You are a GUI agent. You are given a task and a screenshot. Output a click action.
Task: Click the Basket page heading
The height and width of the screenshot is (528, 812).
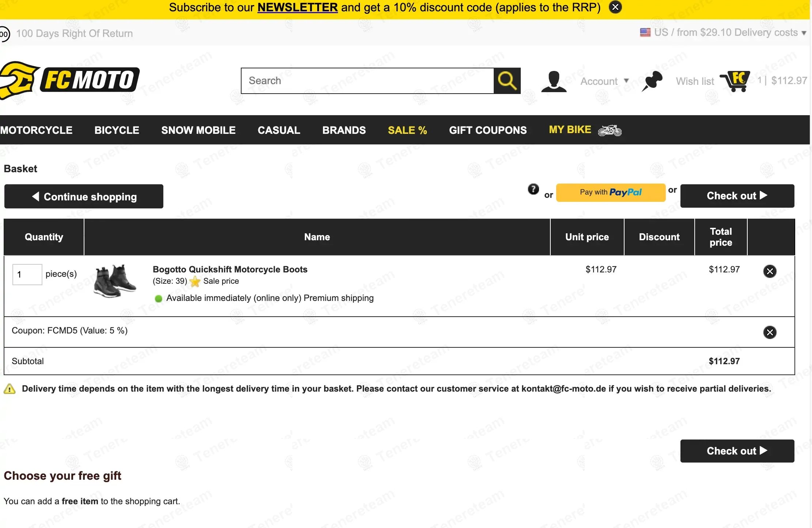pos(20,169)
